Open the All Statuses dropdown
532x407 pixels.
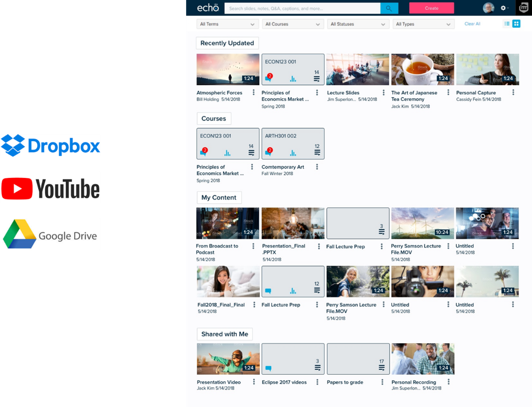click(x=358, y=24)
